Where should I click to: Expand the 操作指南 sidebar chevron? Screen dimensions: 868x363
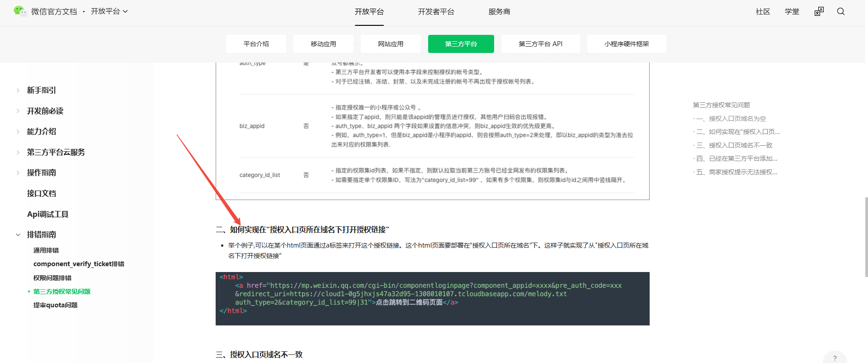tap(18, 172)
